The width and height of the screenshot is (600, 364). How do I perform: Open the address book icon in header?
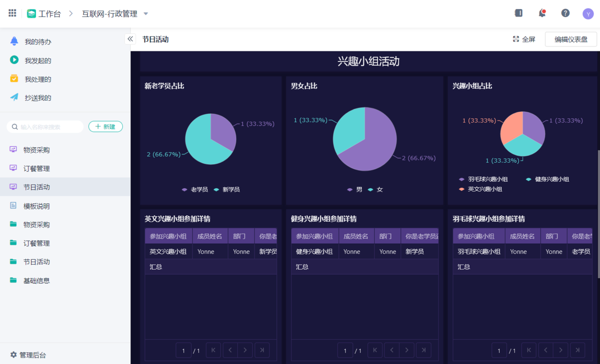coord(518,13)
